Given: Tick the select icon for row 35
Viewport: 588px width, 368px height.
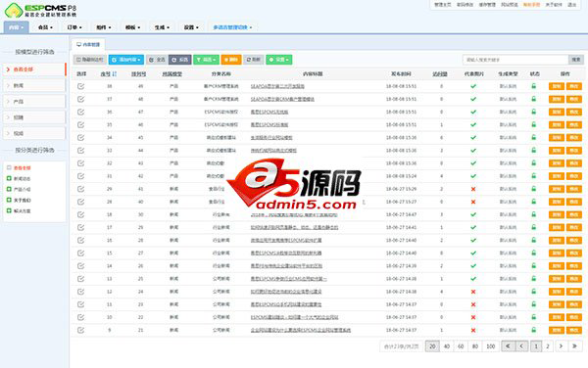Looking at the screenshot, I should 80,124.
